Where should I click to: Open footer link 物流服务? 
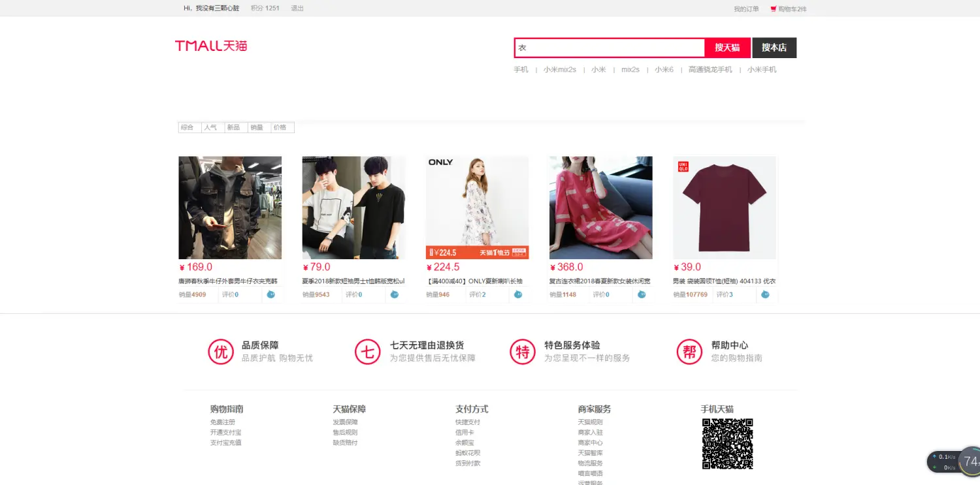pos(591,463)
